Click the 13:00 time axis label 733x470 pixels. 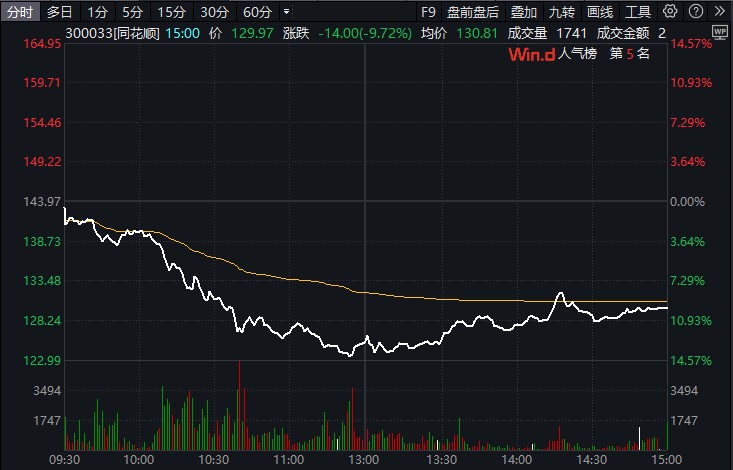[364, 460]
